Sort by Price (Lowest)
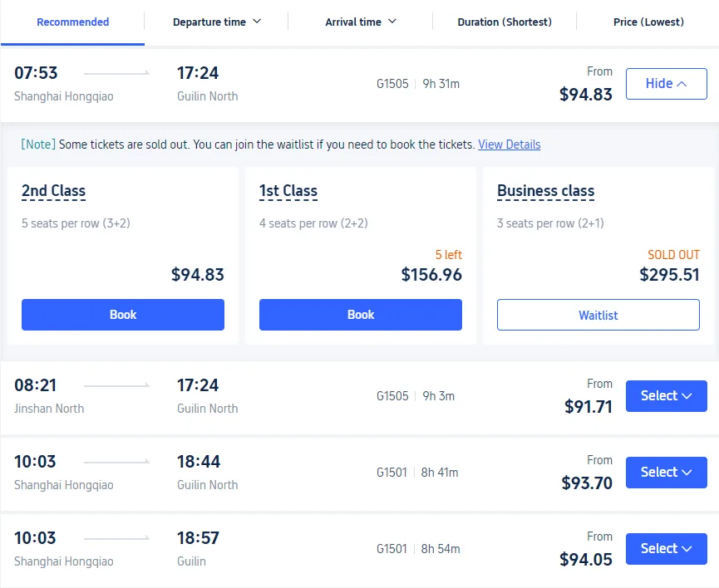Screen dimensions: 719x588 point(648,22)
